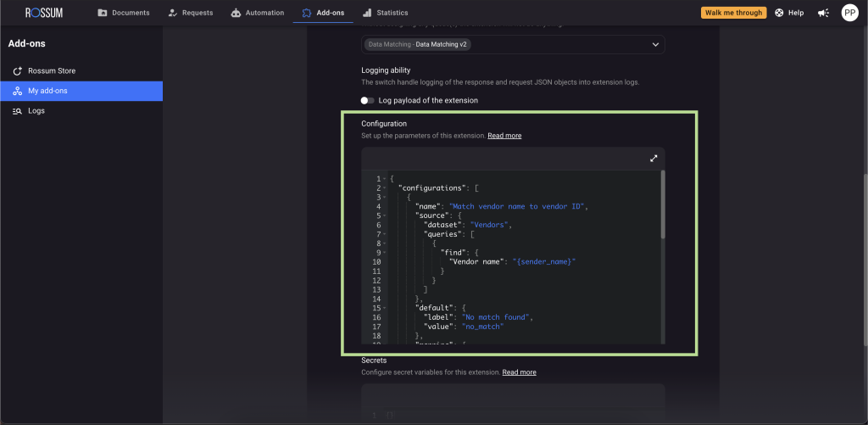
Task: Expand the Data Matching v2 dropdown
Action: click(655, 44)
